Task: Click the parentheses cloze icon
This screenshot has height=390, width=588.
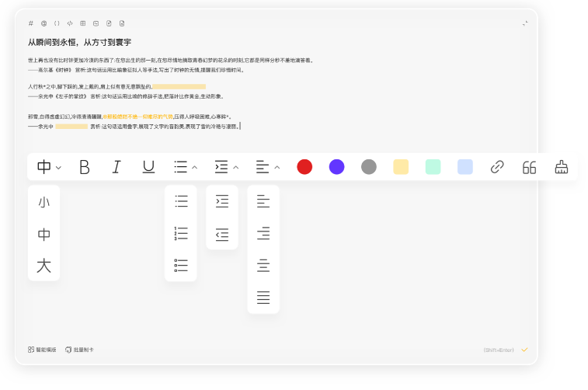Action: [57, 23]
